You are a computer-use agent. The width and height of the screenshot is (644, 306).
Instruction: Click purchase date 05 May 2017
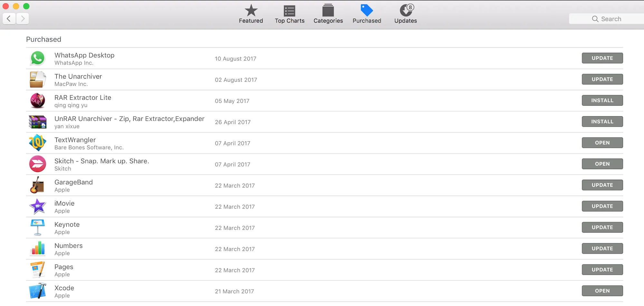click(232, 101)
